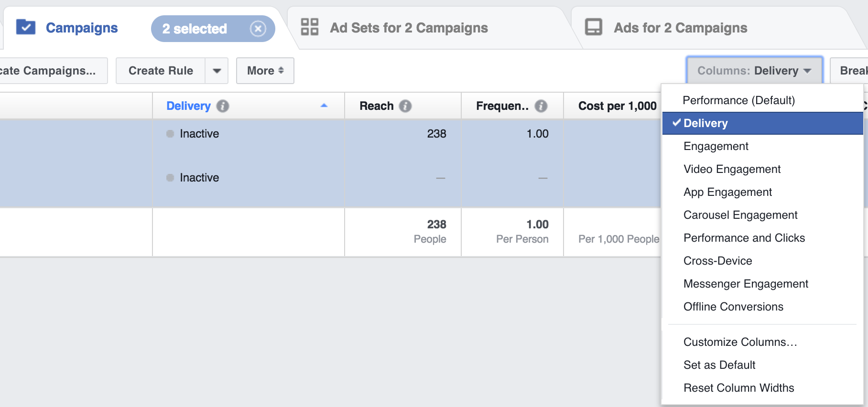868x407 pixels.
Task: Choose Performance and Clicks preset
Action: coord(763,238)
